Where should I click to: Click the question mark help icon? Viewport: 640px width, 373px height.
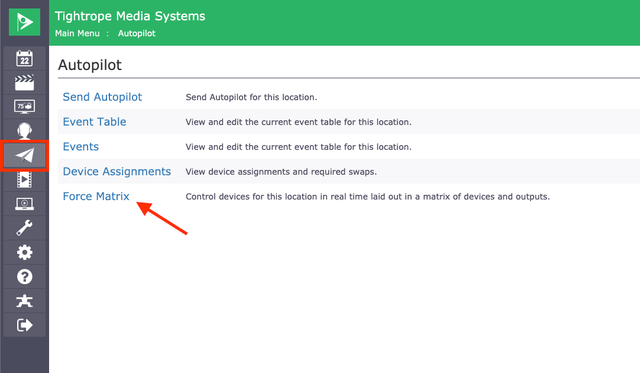[24, 277]
